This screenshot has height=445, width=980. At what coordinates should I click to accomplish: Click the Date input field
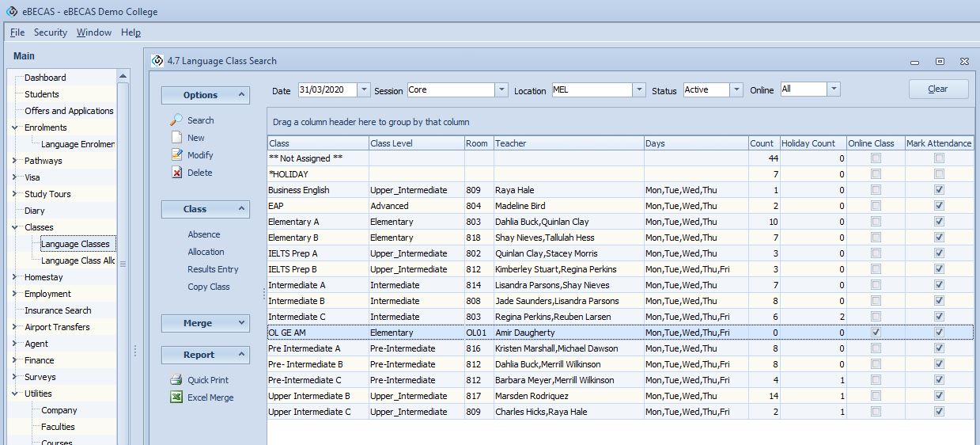[x=327, y=90]
